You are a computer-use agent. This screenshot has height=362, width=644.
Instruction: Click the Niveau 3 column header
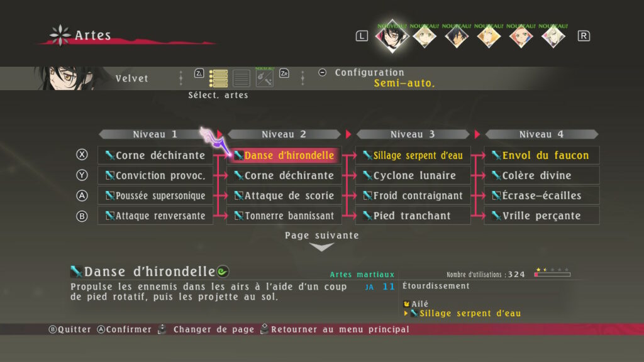coord(413,134)
